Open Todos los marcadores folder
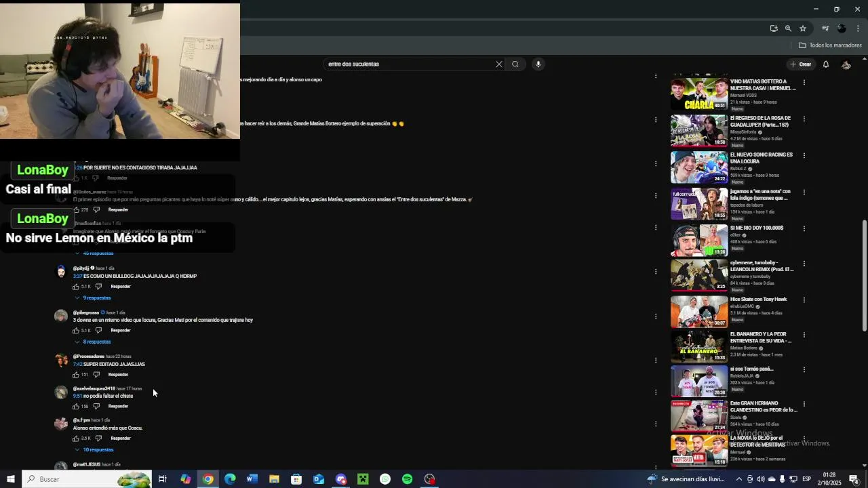The width and height of the screenshot is (868, 488). [830, 45]
